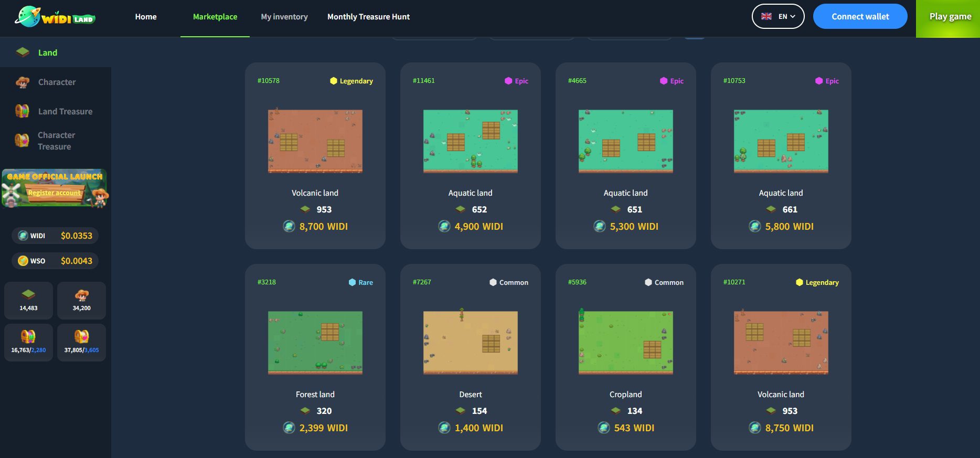The height and width of the screenshot is (458, 980).
Task: Click the Cropland title
Action: [626, 395]
